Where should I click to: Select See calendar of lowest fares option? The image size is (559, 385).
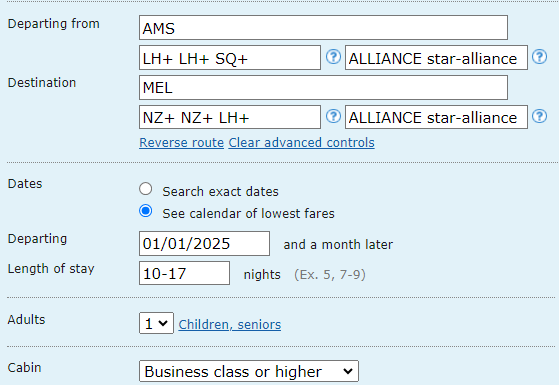[x=145, y=211]
